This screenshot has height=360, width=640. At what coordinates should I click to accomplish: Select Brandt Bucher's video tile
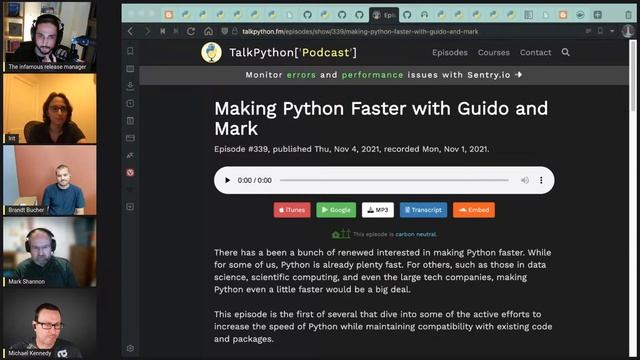[x=50, y=180]
